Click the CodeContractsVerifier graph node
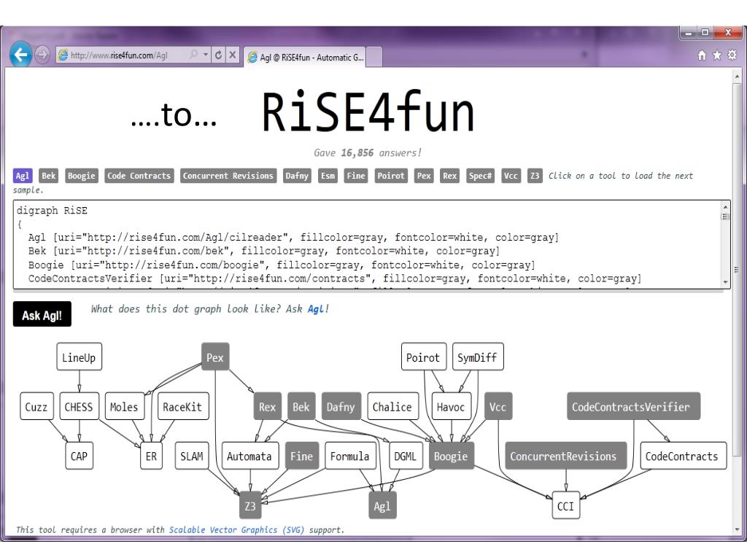Image resolution: width=747 pixels, height=560 pixels. (634, 406)
